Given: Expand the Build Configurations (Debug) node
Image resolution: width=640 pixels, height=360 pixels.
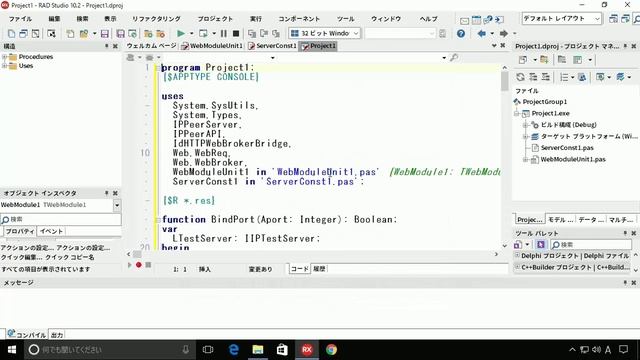Looking at the screenshot, I should (526, 125).
